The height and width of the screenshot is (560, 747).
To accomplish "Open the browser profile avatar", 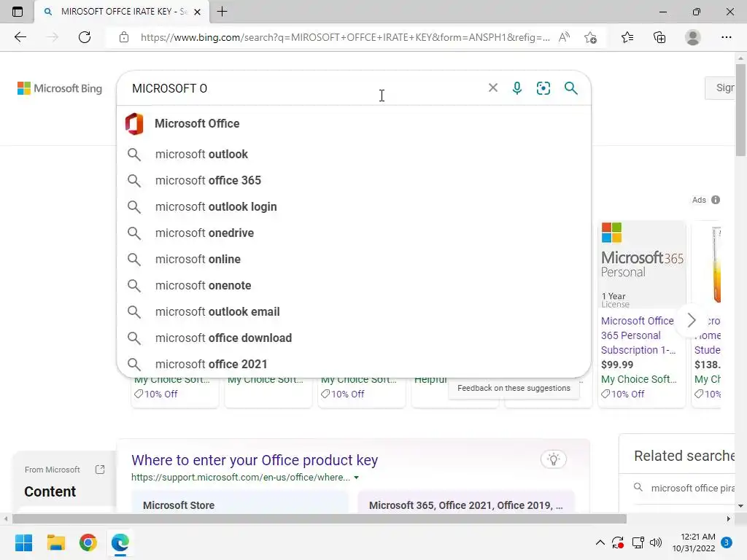I will pyautogui.click(x=693, y=37).
